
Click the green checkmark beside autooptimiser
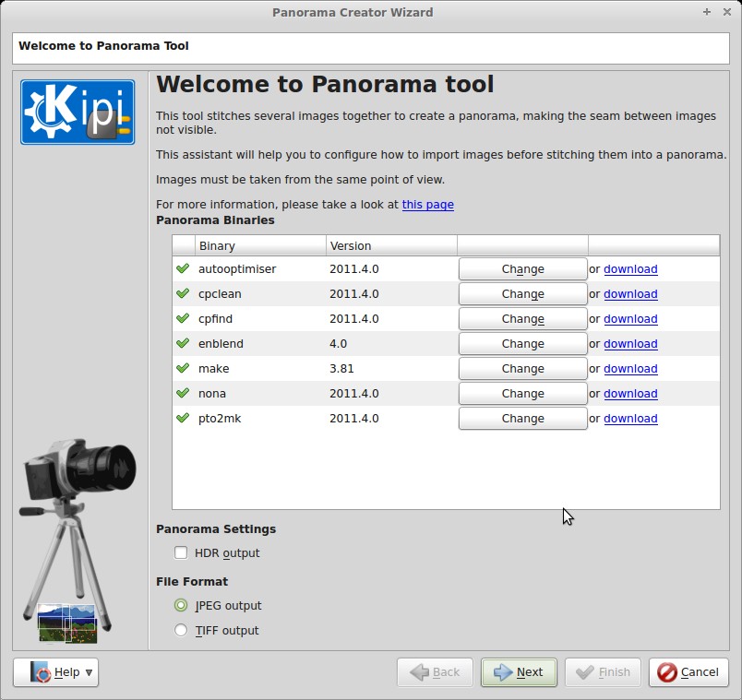click(183, 268)
